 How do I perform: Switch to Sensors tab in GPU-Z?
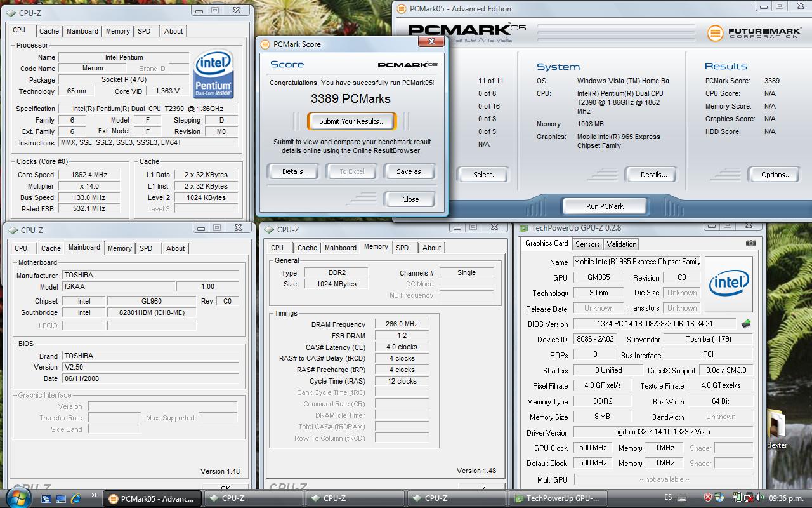[x=587, y=244]
